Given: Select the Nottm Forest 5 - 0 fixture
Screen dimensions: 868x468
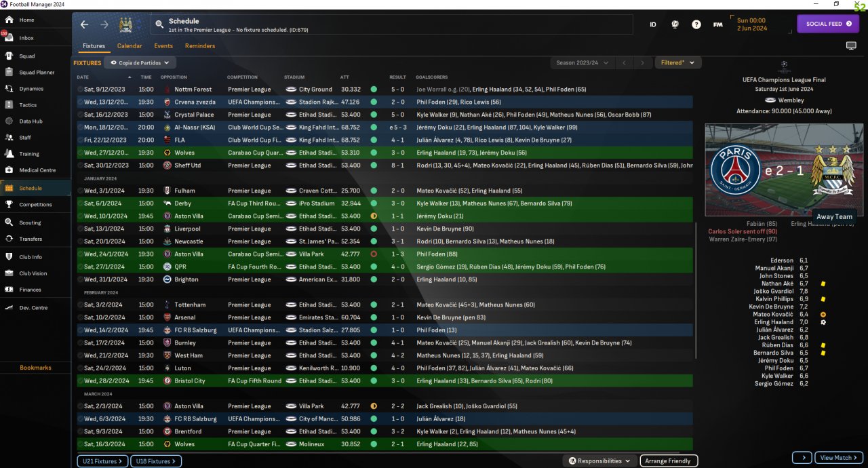Looking at the screenshot, I should (x=384, y=90).
